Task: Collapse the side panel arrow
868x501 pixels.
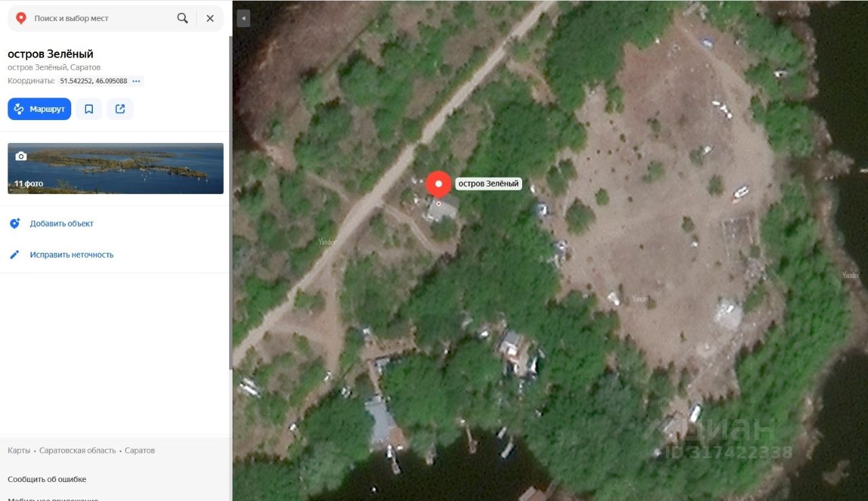Action: (243, 19)
